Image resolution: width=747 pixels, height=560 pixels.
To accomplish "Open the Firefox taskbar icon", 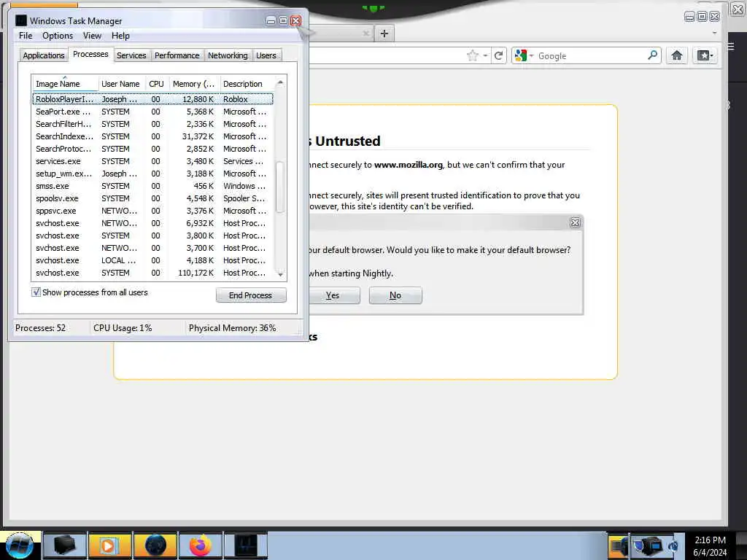I will point(201,545).
